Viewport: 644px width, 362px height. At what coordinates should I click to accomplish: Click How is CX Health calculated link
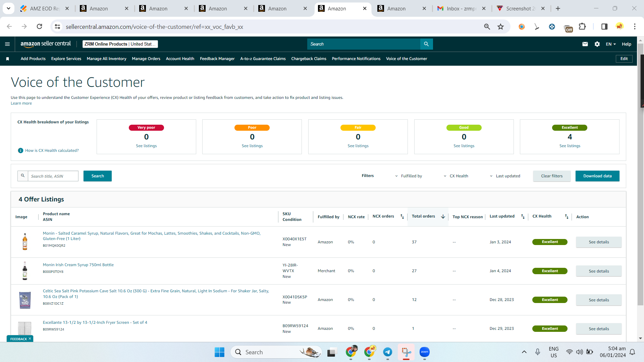[52, 150]
